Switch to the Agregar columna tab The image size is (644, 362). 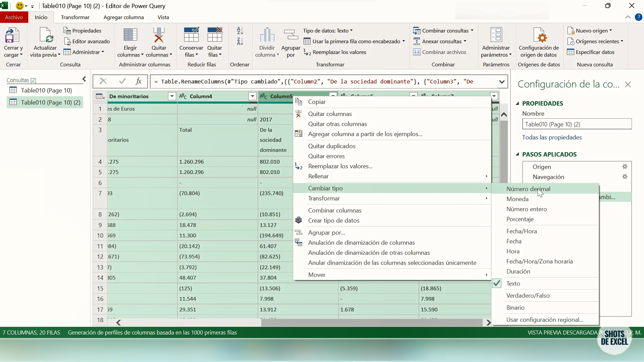123,17
